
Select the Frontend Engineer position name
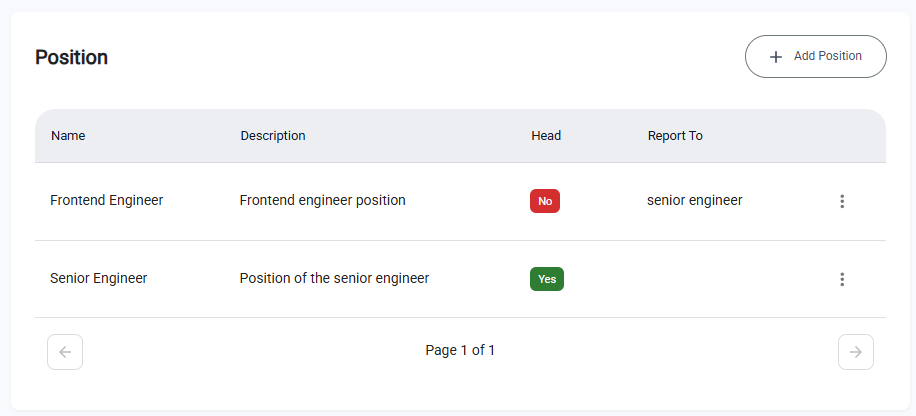(x=106, y=200)
